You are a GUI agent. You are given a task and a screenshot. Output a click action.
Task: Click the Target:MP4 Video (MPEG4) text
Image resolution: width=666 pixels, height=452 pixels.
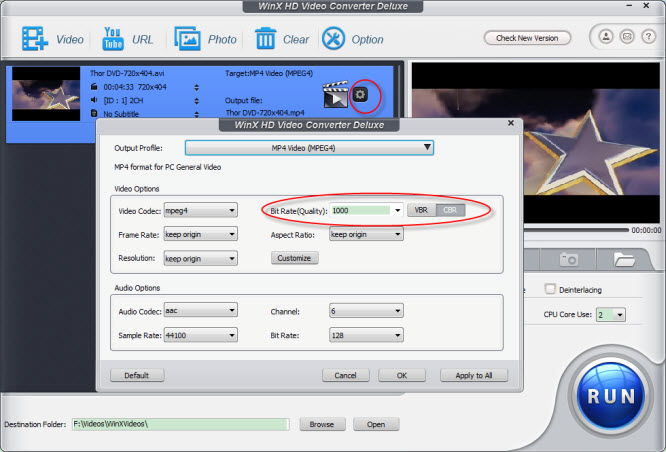pos(269,73)
